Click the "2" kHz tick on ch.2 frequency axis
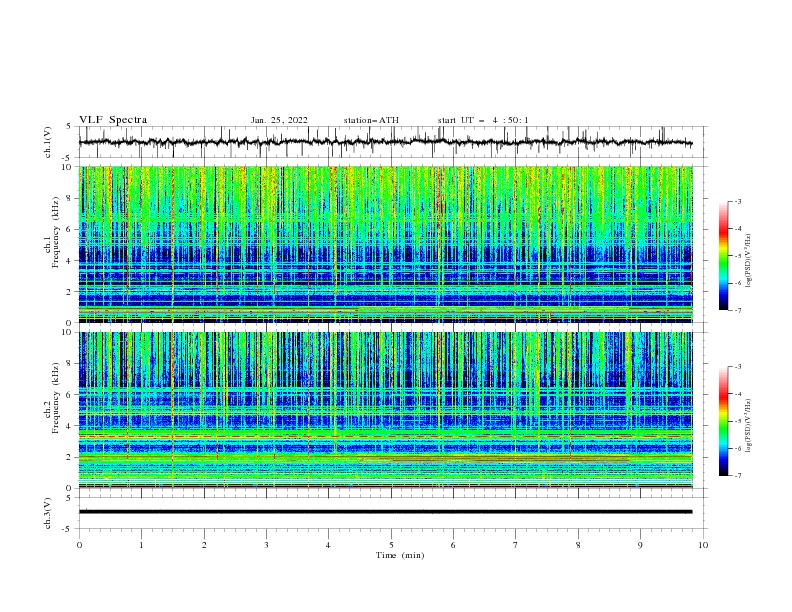This screenshot has height=612, width=792. (x=70, y=457)
